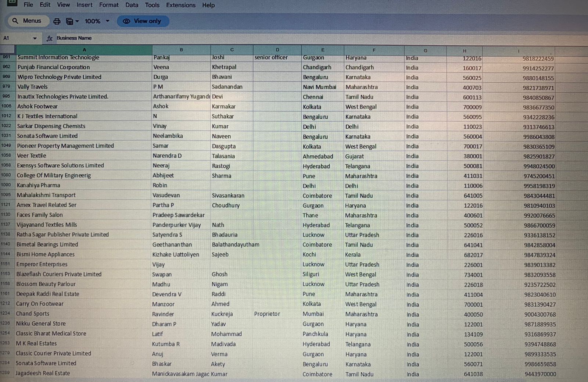Click cell Gujarat

[355, 156]
